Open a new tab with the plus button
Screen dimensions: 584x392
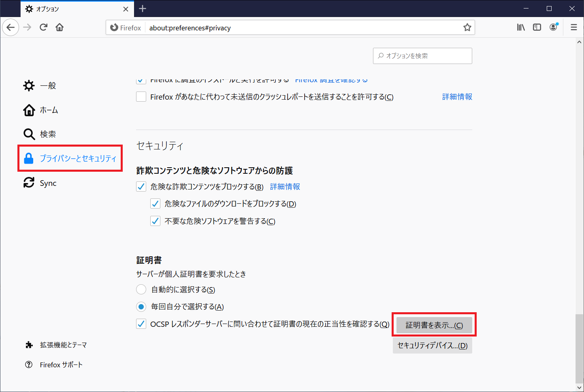143,9
